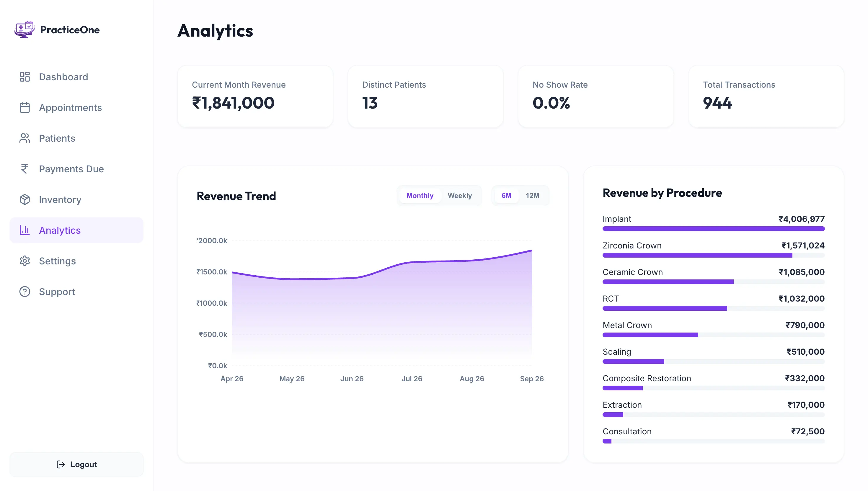Open the Inventory section label
The image size is (868, 491).
[60, 200]
